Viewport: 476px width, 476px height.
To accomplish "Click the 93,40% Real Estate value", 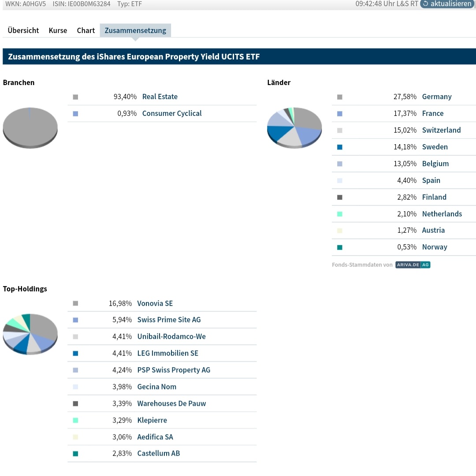I will coord(125,97).
